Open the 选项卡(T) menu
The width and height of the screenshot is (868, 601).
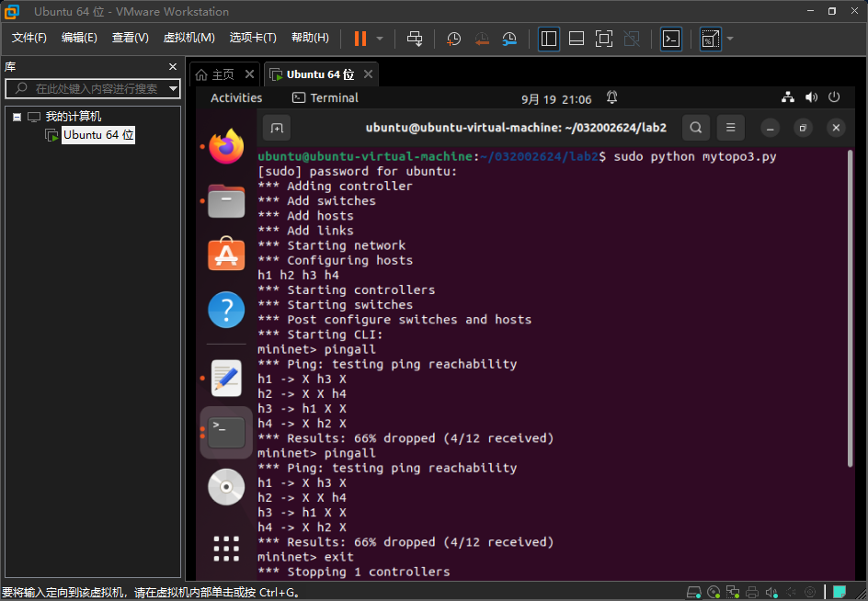(253, 37)
